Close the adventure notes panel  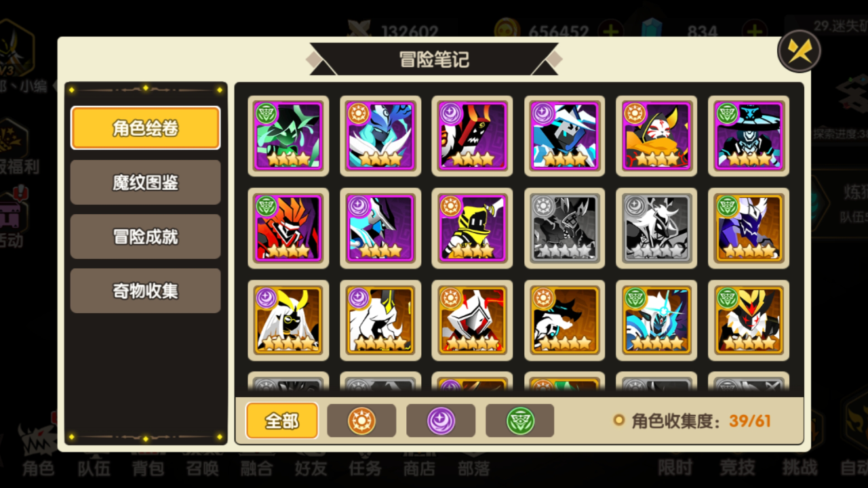pyautogui.click(x=800, y=51)
